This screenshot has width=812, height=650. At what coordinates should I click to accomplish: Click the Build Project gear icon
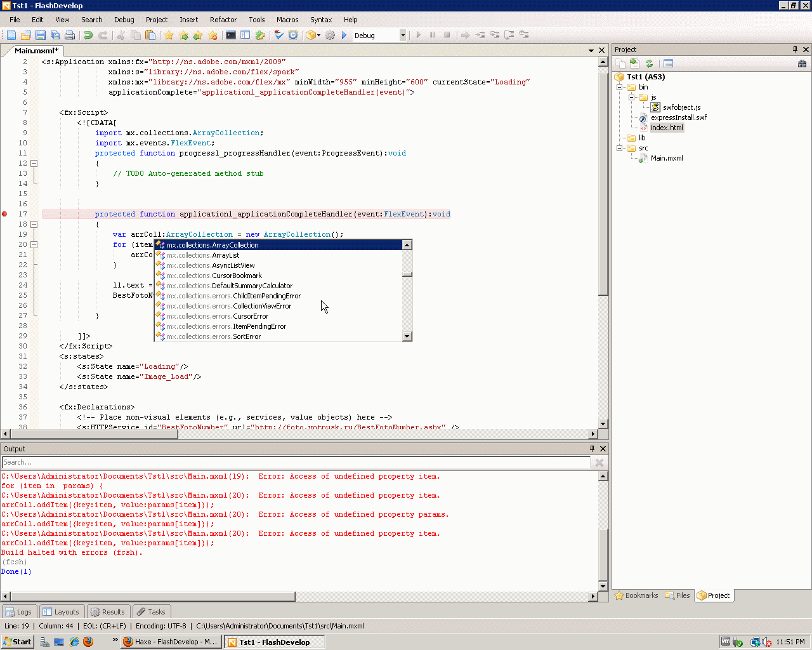click(x=330, y=36)
